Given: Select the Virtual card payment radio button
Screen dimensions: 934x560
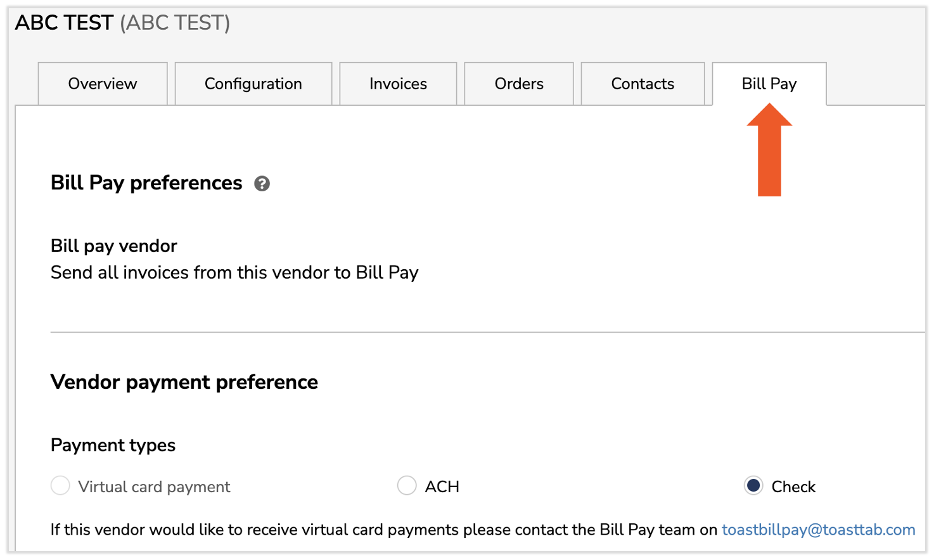Looking at the screenshot, I should 60,486.
